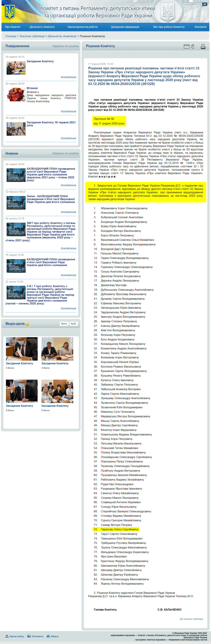Open Звіт про роботу Комітету menu

tap(168, 27)
